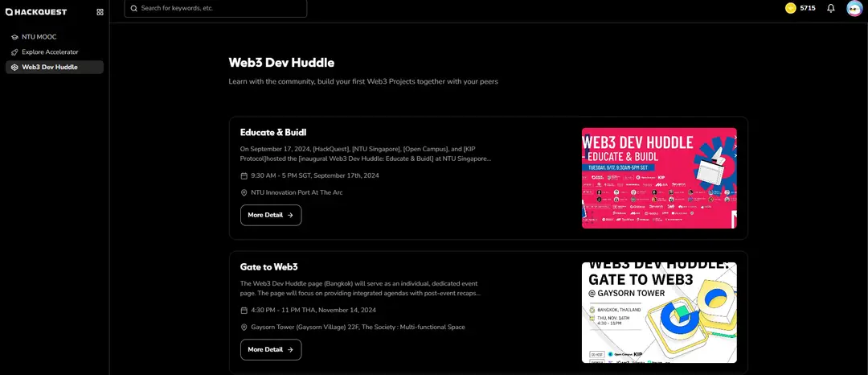The height and width of the screenshot is (375, 868).
Task: Select NTU MOOC in the sidebar
Action: (39, 37)
